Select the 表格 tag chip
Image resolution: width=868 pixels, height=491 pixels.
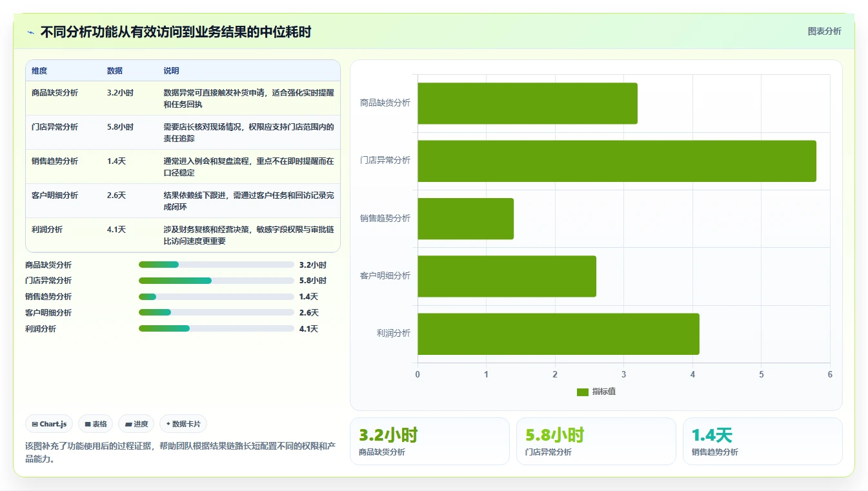pyautogui.click(x=96, y=424)
